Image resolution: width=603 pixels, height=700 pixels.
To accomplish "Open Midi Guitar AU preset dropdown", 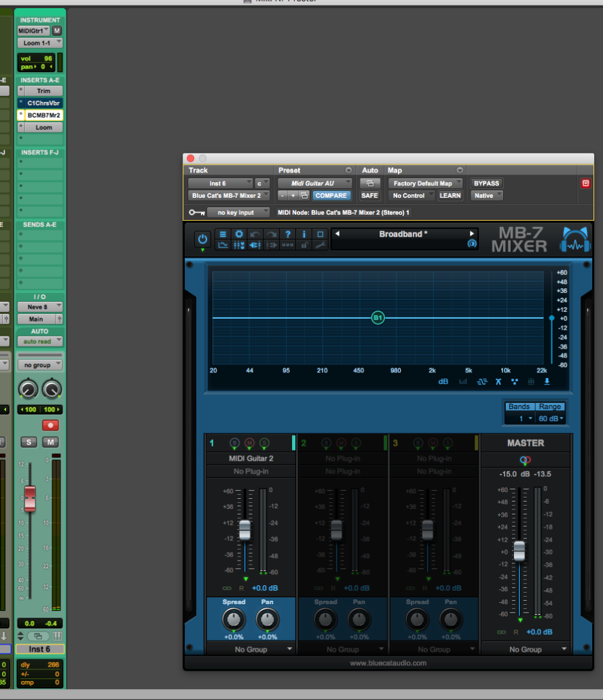I will 315,183.
